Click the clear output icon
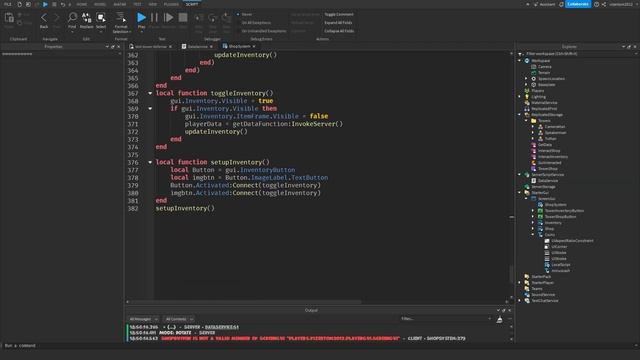 pos(499,320)
